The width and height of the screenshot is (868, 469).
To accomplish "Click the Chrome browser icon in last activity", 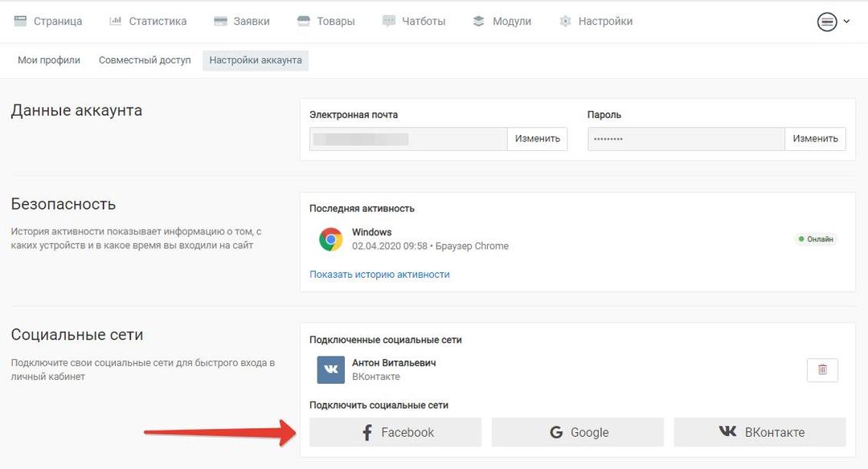I will pos(330,239).
